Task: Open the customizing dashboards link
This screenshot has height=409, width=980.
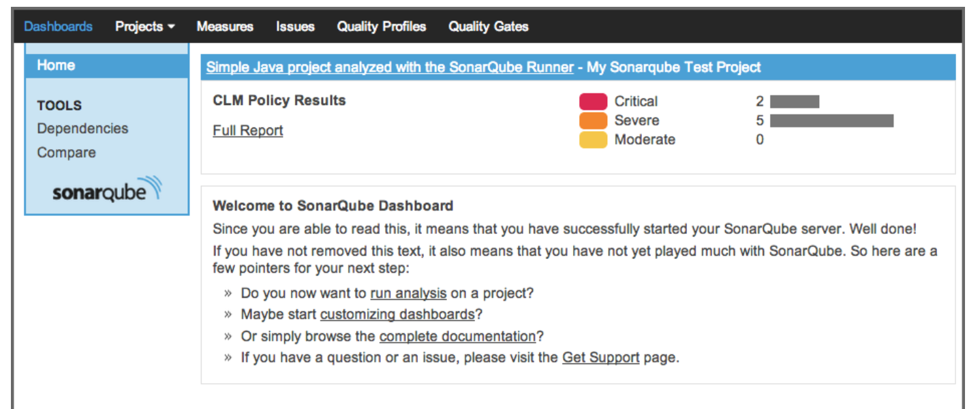Action: pyautogui.click(x=397, y=315)
